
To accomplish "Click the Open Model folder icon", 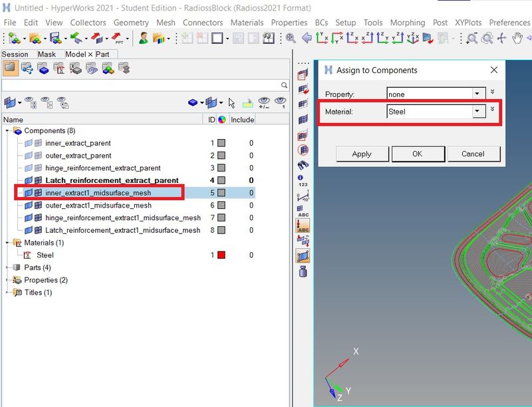I will (35, 38).
